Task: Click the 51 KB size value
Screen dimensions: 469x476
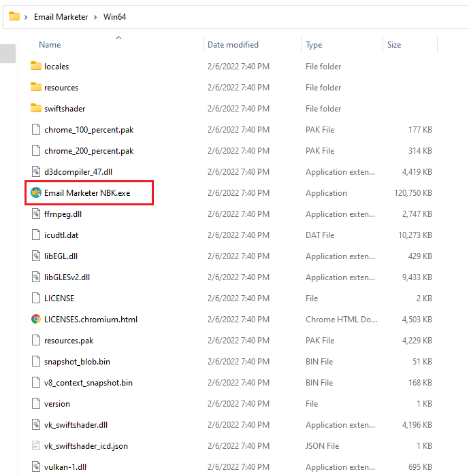Action: (422, 362)
